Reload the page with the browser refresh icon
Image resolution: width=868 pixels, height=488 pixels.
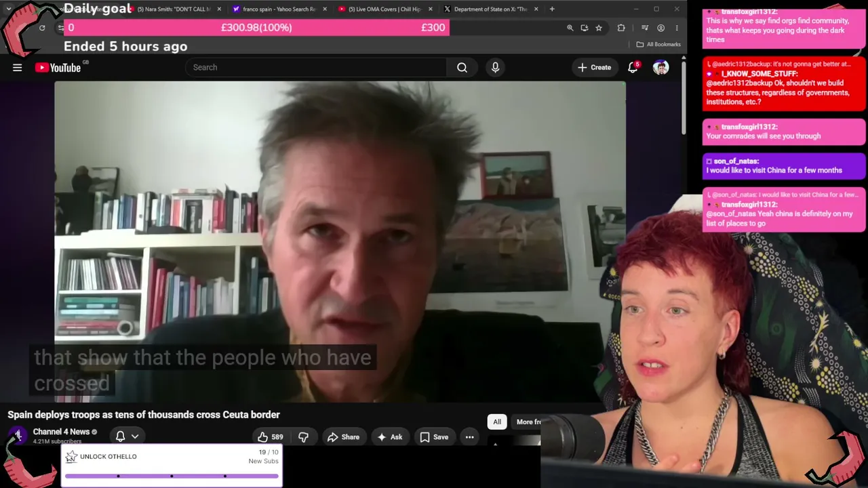(42, 28)
